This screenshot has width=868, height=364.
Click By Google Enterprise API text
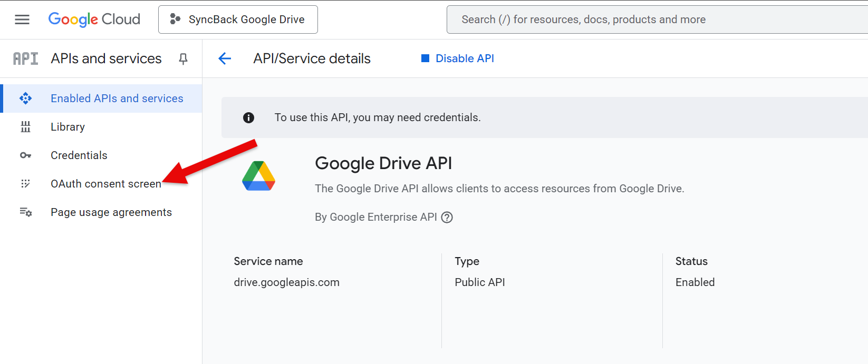pos(376,217)
